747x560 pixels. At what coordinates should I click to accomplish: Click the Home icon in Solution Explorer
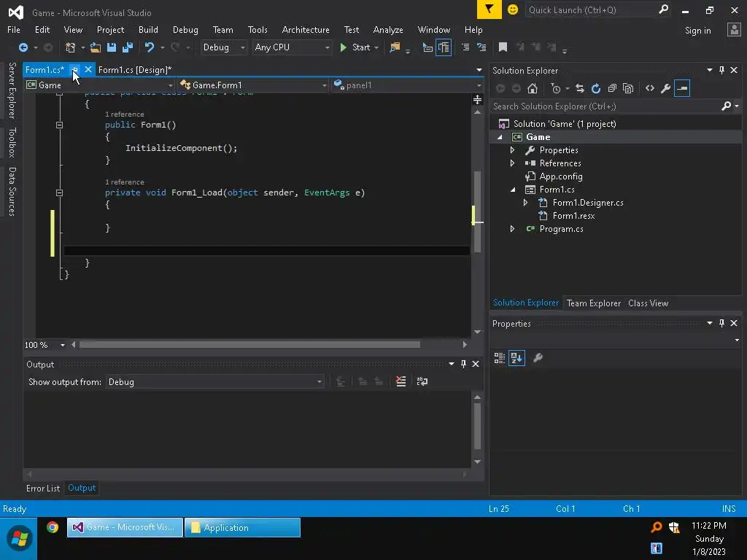533,88
